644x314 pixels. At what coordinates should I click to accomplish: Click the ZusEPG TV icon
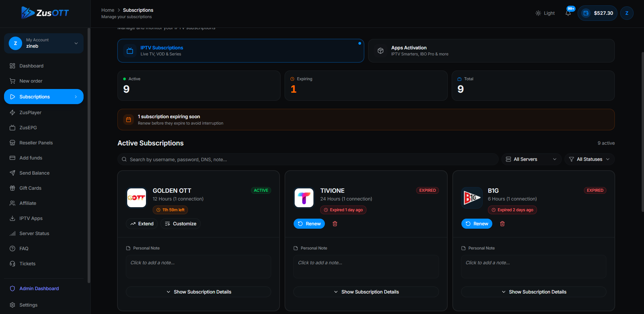pyautogui.click(x=12, y=128)
